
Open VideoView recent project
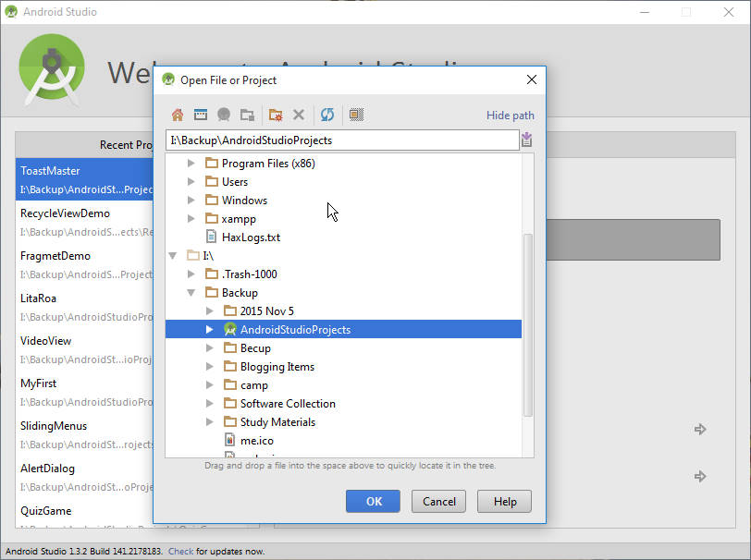point(84,350)
